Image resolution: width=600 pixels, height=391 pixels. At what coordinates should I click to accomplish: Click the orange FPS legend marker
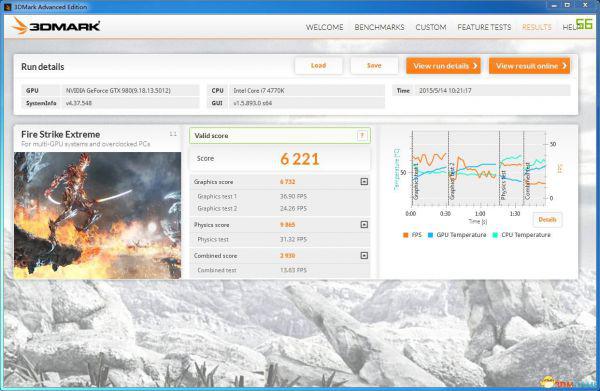click(x=406, y=235)
